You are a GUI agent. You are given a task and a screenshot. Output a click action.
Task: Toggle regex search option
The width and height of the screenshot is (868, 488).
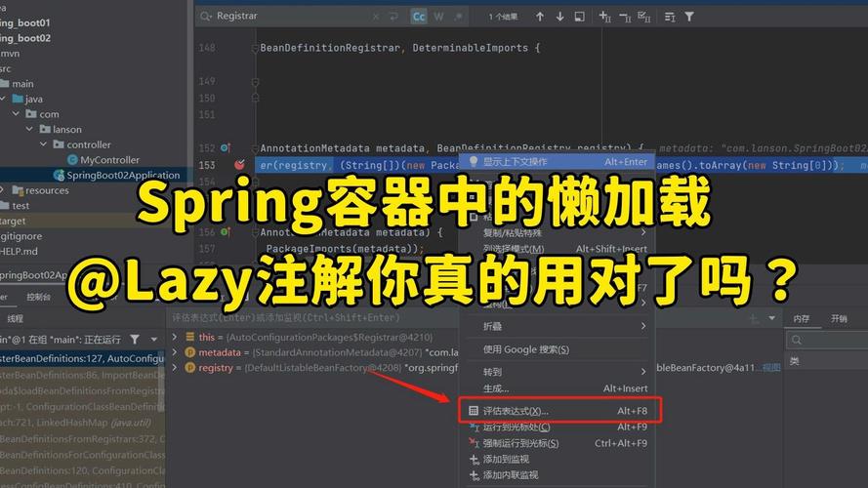(458, 17)
